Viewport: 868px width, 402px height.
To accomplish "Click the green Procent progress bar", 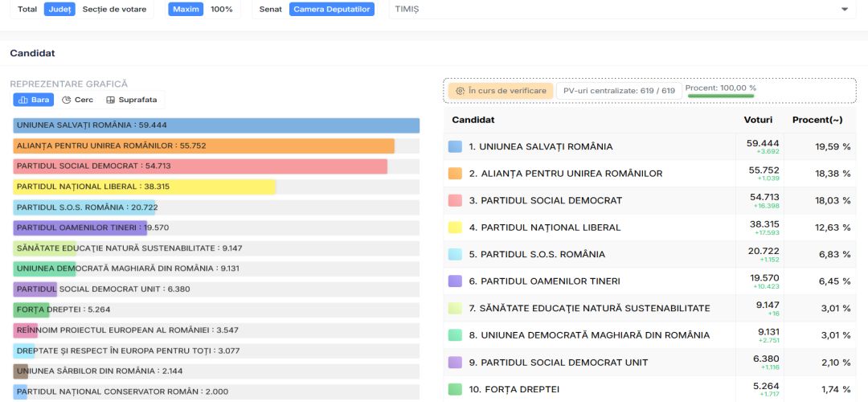I will coord(721,96).
